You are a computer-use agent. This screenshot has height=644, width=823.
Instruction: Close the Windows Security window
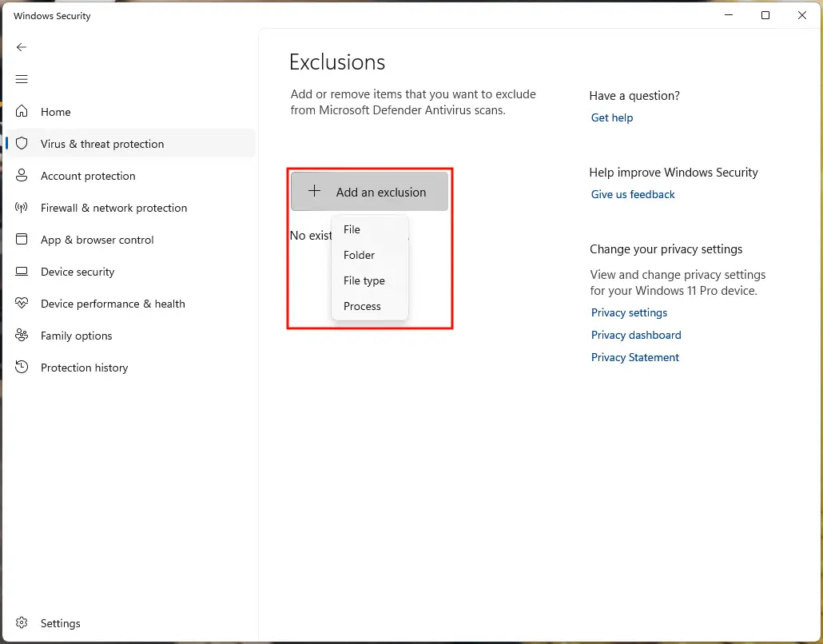pyautogui.click(x=802, y=15)
